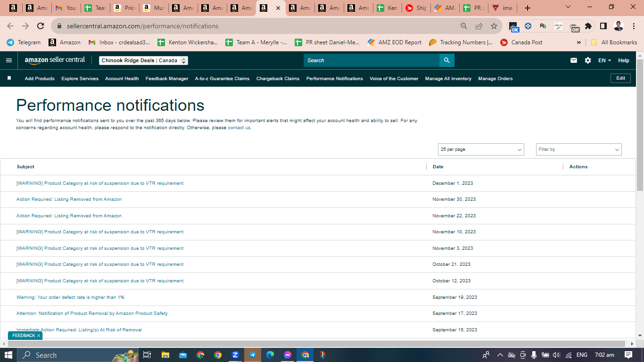
Task: Click the search magnifier button
Action: click(446, 60)
